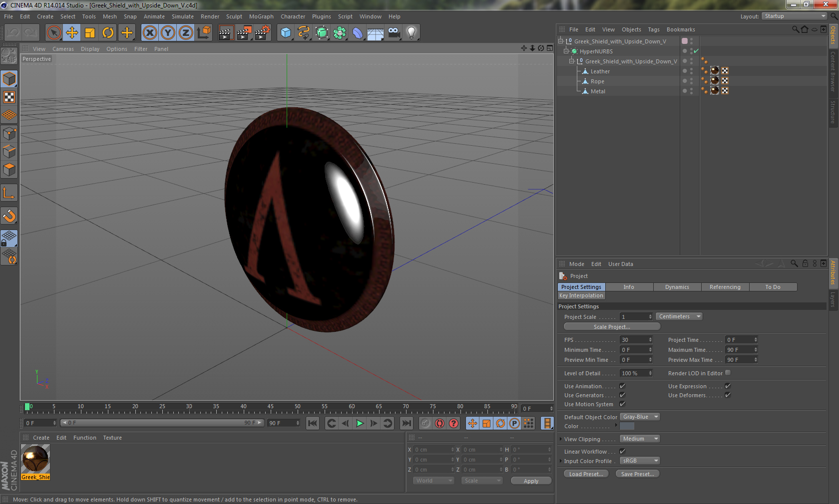The image size is (839, 504).
Task: Click the Apply coordinates button
Action: click(x=531, y=481)
